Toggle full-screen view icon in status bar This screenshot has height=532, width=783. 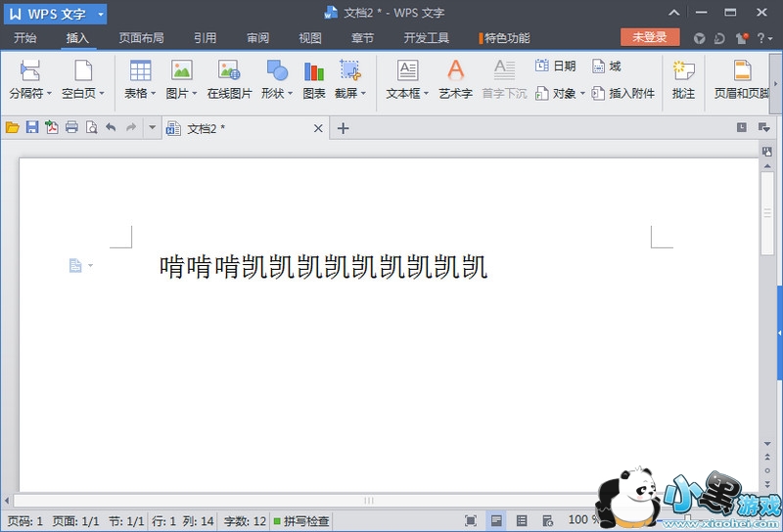tap(471, 521)
